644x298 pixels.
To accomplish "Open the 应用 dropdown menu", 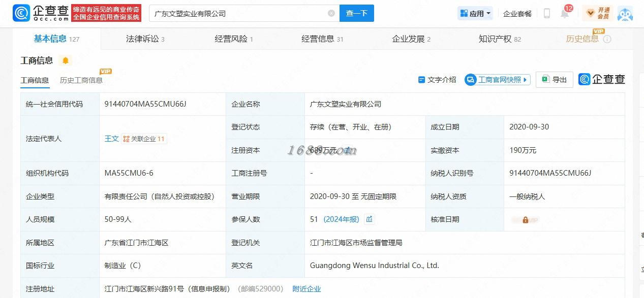I will [475, 14].
